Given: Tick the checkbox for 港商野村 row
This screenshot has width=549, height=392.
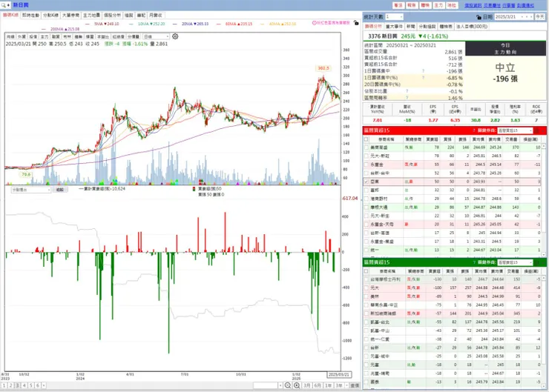Looking at the screenshot, I should click(366, 199).
